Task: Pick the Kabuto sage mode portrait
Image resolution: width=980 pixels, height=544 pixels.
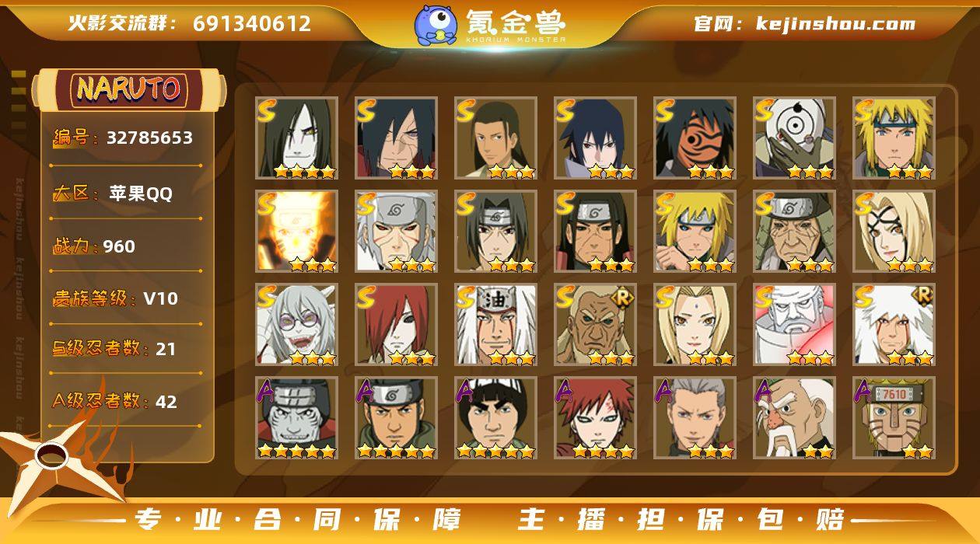Action: (296, 324)
